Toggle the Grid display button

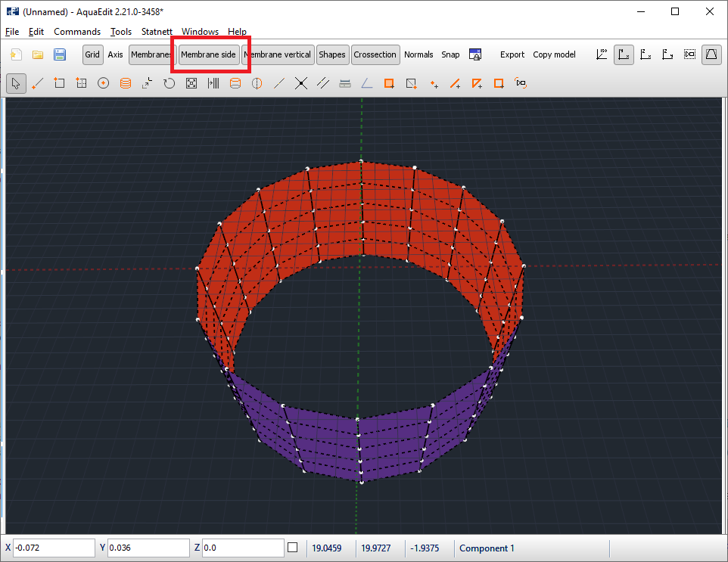[92, 54]
